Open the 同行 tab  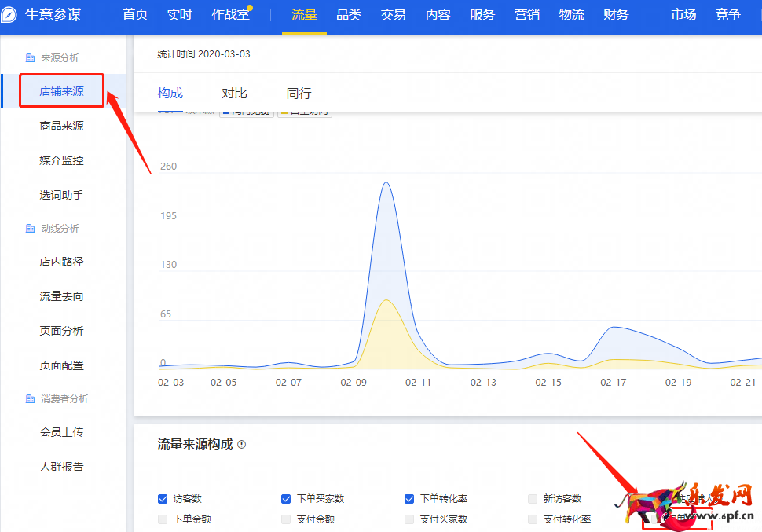[299, 94]
